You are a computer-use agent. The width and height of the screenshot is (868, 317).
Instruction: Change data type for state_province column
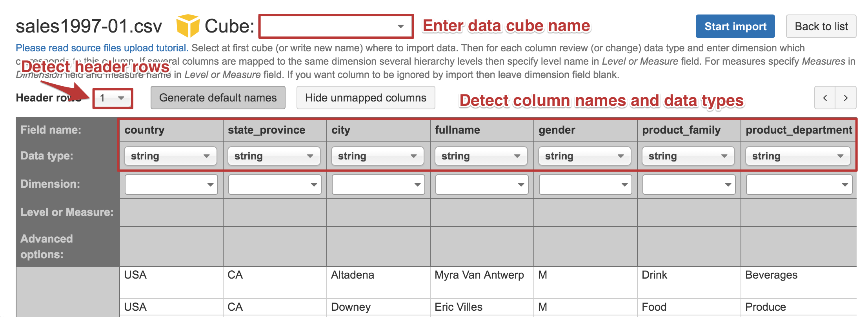pyautogui.click(x=274, y=156)
